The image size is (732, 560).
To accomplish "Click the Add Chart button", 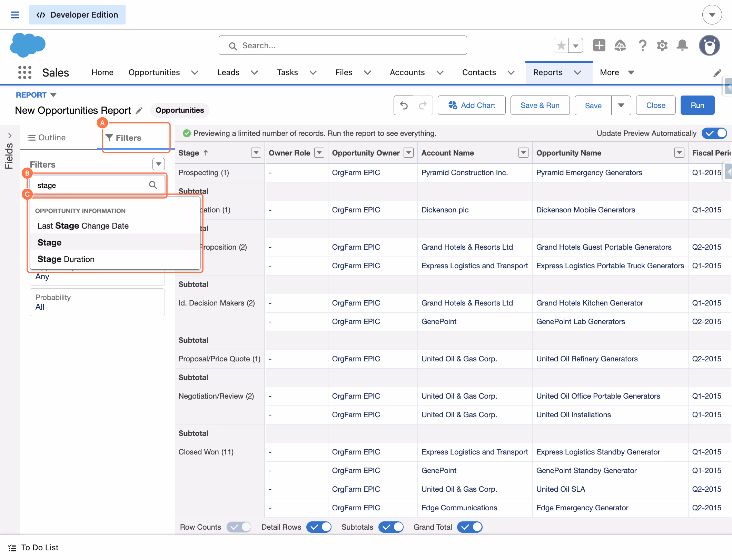I will coord(472,105).
